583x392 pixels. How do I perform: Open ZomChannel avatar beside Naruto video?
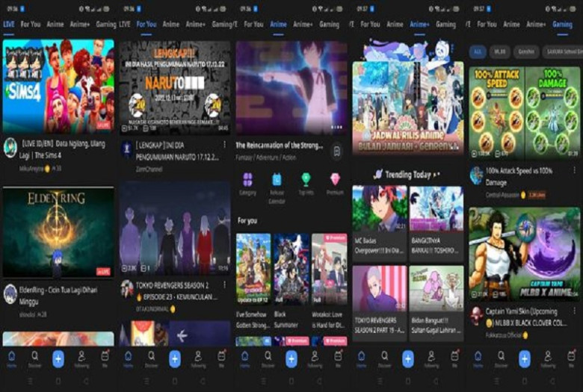127,149
